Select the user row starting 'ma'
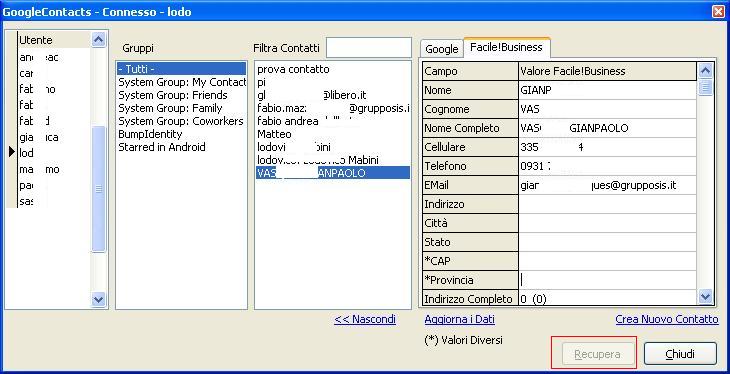730x374 pixels. click(54, 169)
